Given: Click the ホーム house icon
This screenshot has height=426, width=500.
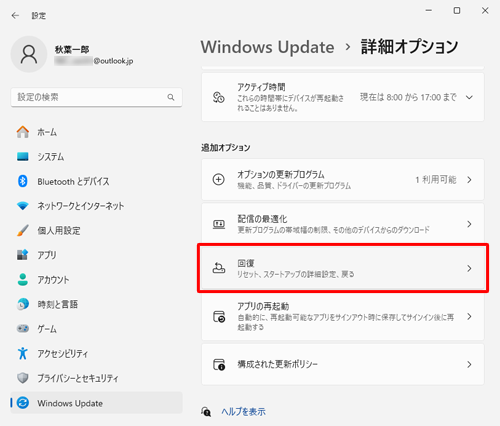Looking at the screenshot, I should (23, 132).
